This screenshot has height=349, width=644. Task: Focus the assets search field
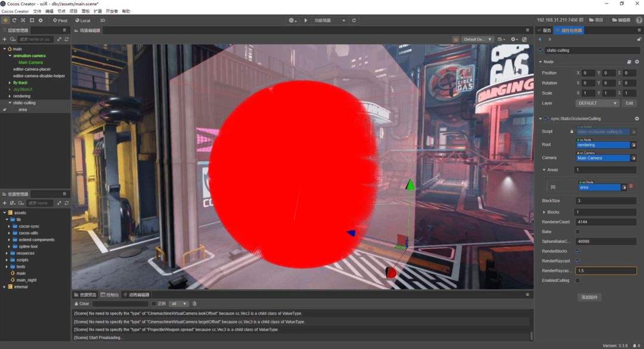(40, 203)
